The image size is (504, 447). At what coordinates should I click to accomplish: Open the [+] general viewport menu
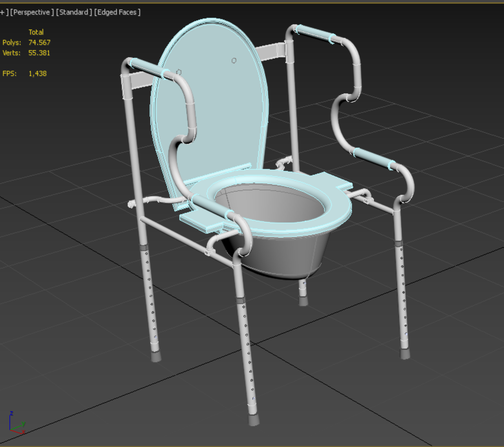pyautogui.click(x=2, y=12)
